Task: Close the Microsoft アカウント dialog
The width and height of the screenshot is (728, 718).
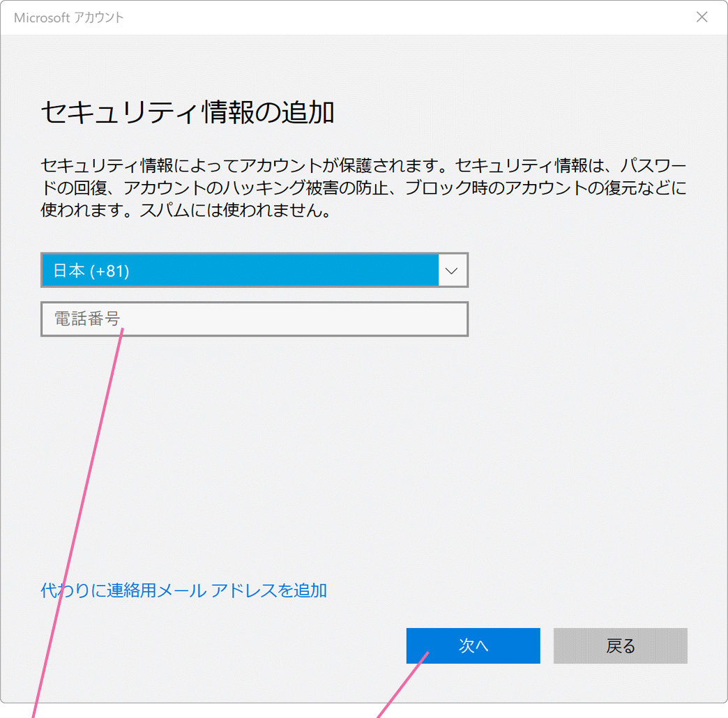Action: 702,17
